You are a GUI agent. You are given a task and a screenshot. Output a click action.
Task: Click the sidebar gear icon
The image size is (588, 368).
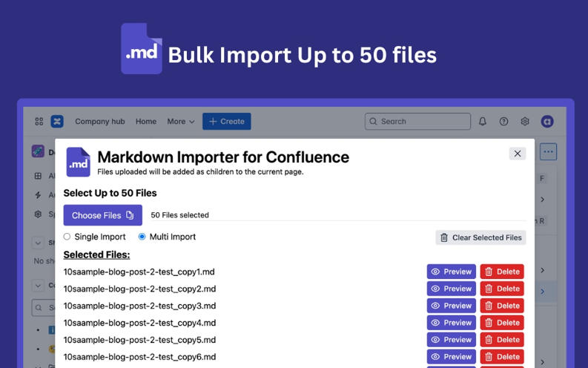coord(38,214)
